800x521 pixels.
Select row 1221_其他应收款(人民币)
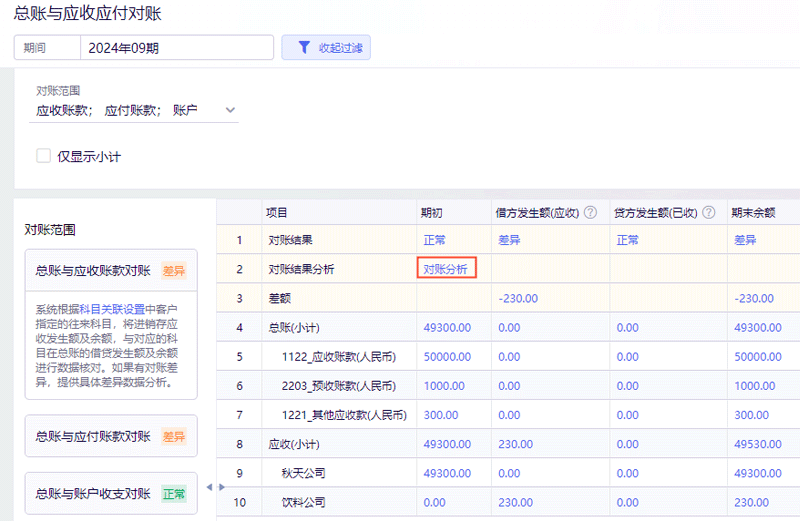[x=508, y=415]
